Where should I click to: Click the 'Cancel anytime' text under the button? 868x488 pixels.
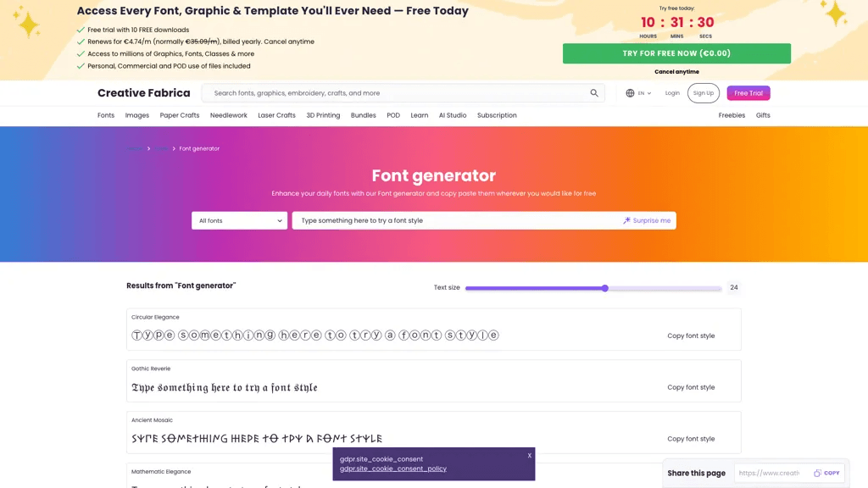[676, 71]
